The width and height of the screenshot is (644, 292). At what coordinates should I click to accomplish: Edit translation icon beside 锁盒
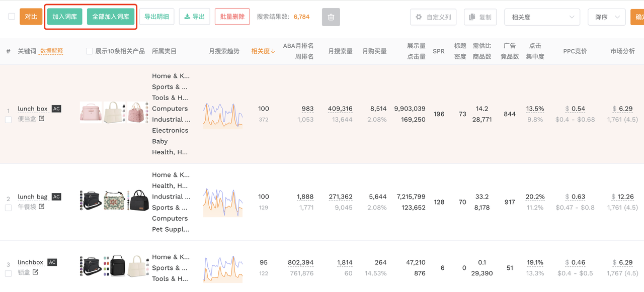tap(35, 272)
